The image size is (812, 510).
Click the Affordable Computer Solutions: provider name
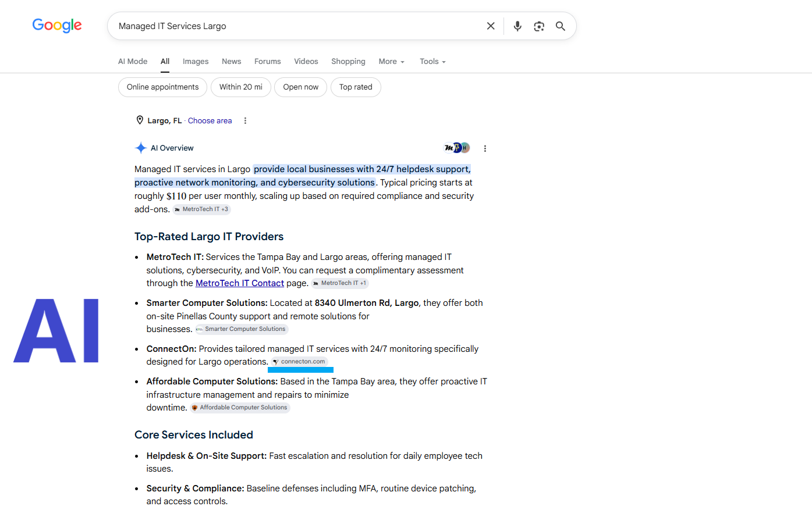click(x=212, y=381)
